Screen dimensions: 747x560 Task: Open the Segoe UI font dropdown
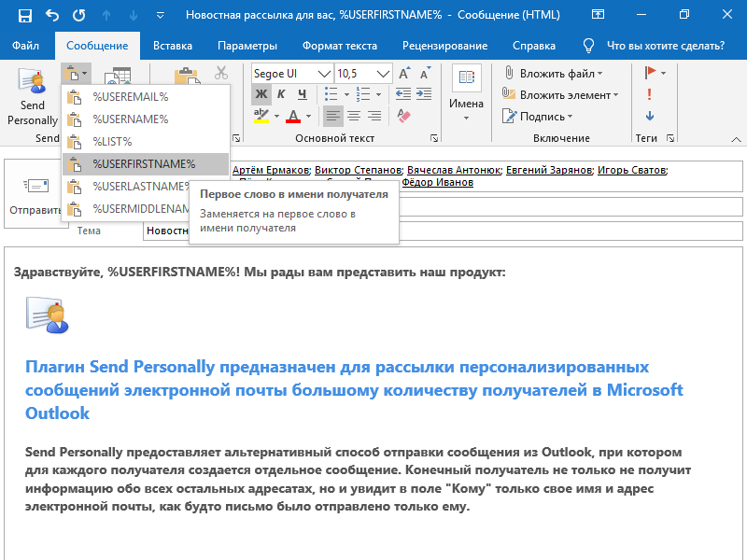coord(324,73)
